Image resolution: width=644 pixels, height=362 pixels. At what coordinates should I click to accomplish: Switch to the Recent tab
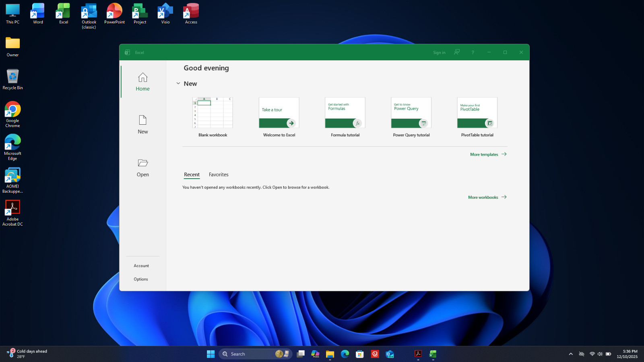(x=192, y=175)
